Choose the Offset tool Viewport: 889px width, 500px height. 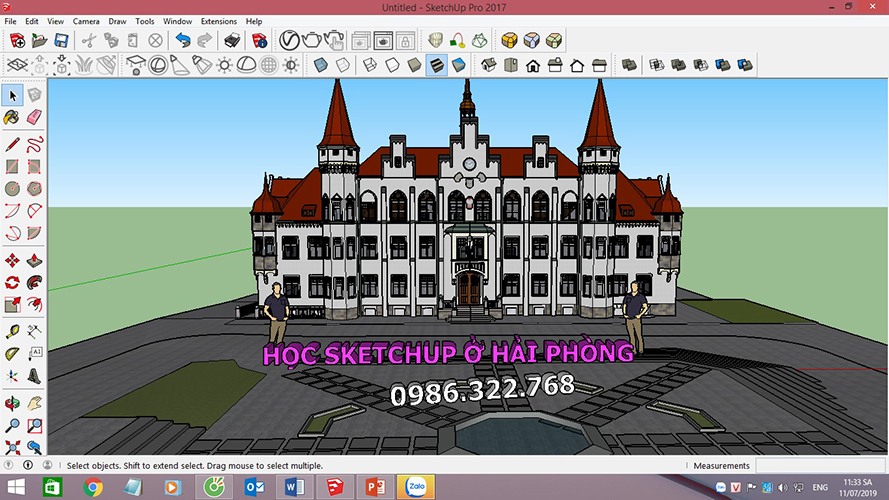click(34, 304)
